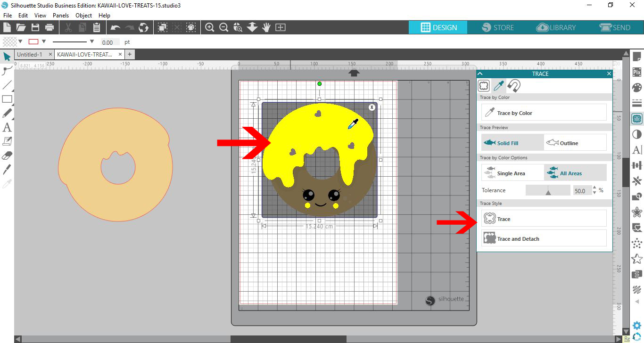Switch to the KAWAII-LOVE-TREAT document tab
Viewport: 644px width, 343px height.
click(x=89, y=54)
